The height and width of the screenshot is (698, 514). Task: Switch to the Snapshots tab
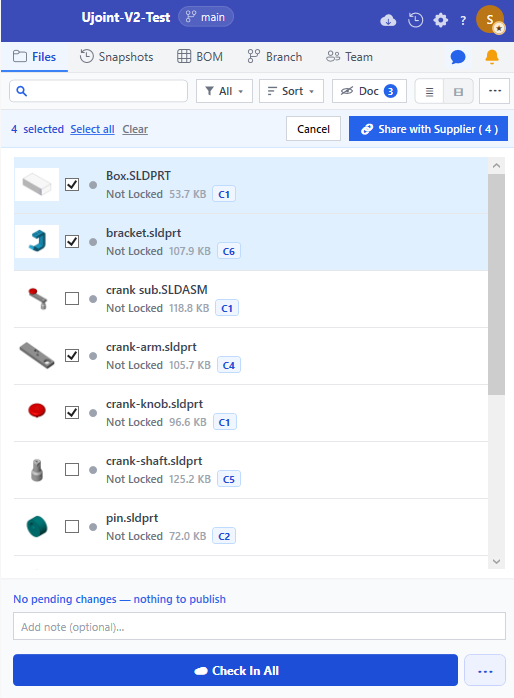coord(117,57)
